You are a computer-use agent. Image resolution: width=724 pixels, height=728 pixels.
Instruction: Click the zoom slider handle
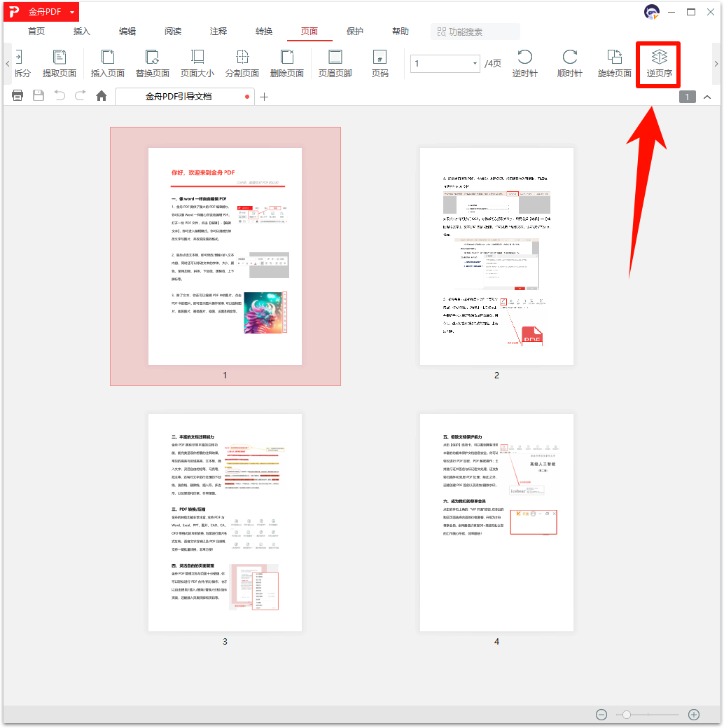pos(627,715)
